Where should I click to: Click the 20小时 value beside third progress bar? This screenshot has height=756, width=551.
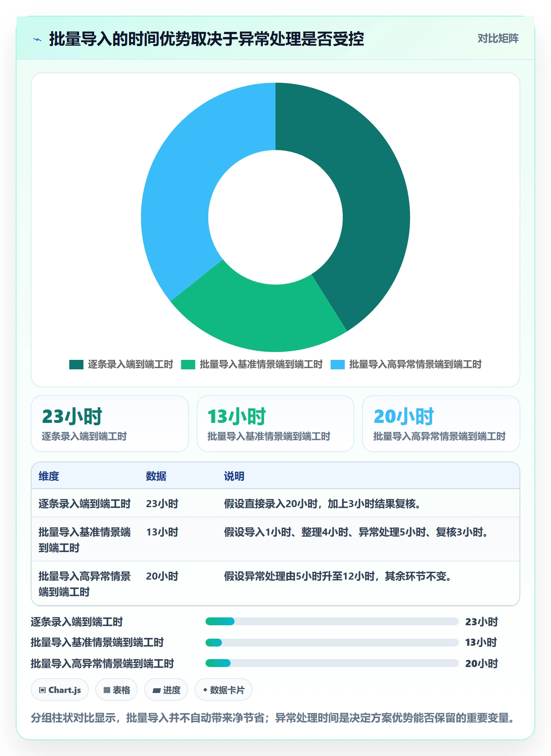[x=481, y=663]
